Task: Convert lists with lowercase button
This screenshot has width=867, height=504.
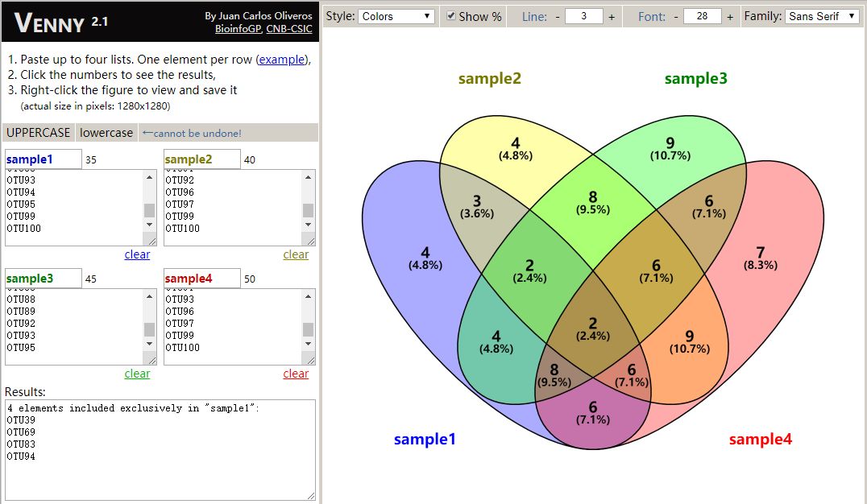Action: click(106, 133)
